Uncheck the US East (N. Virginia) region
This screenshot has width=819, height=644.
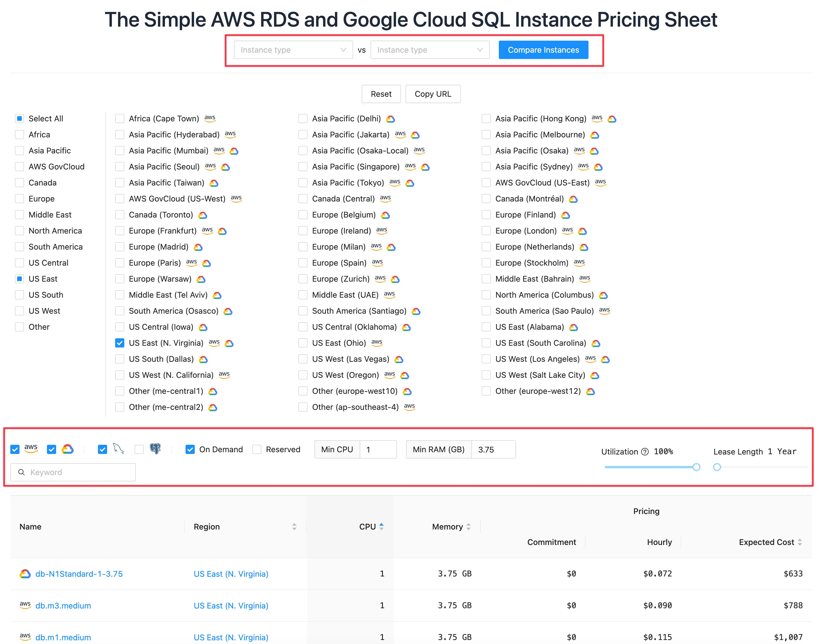120,343
